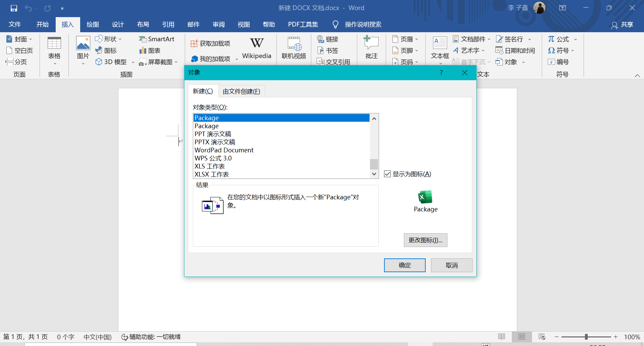
Task: Open the Wikipedia add-in
Action: point(257,49)
